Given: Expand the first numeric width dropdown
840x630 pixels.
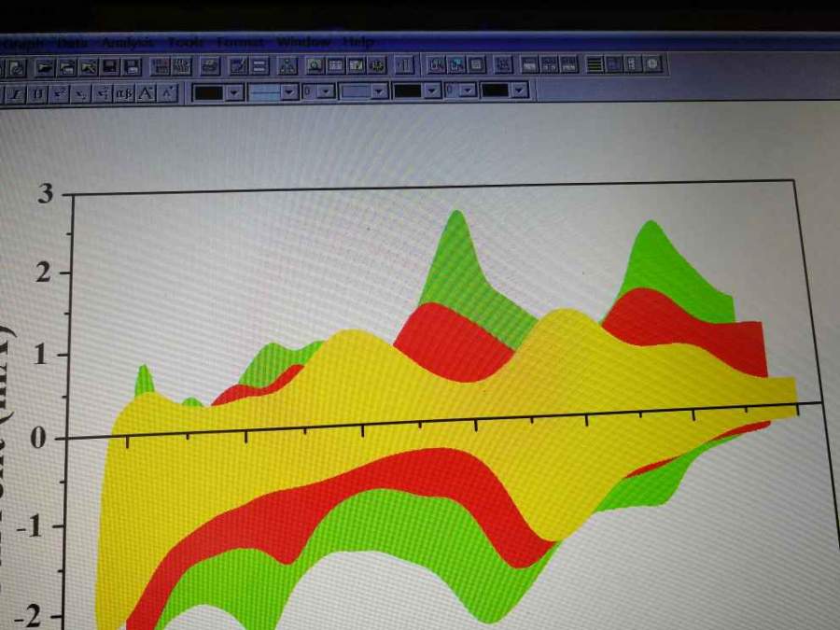Looking at the screenshot, I should 327,91.
